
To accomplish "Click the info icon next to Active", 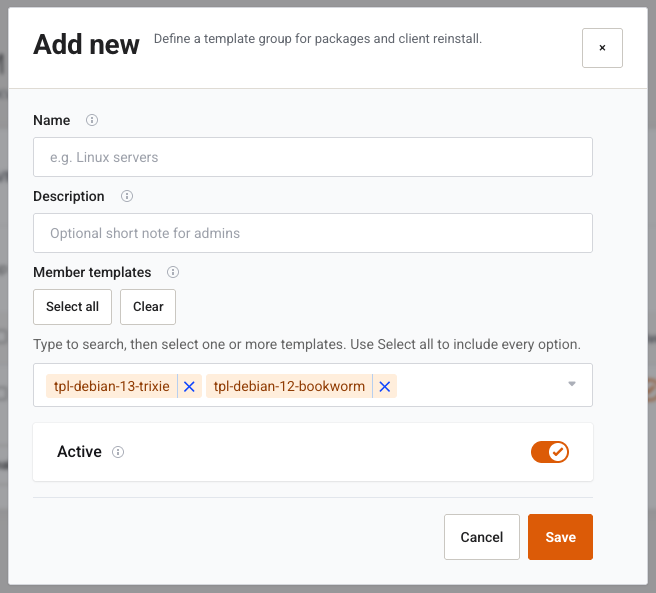I will coord(118,452).
